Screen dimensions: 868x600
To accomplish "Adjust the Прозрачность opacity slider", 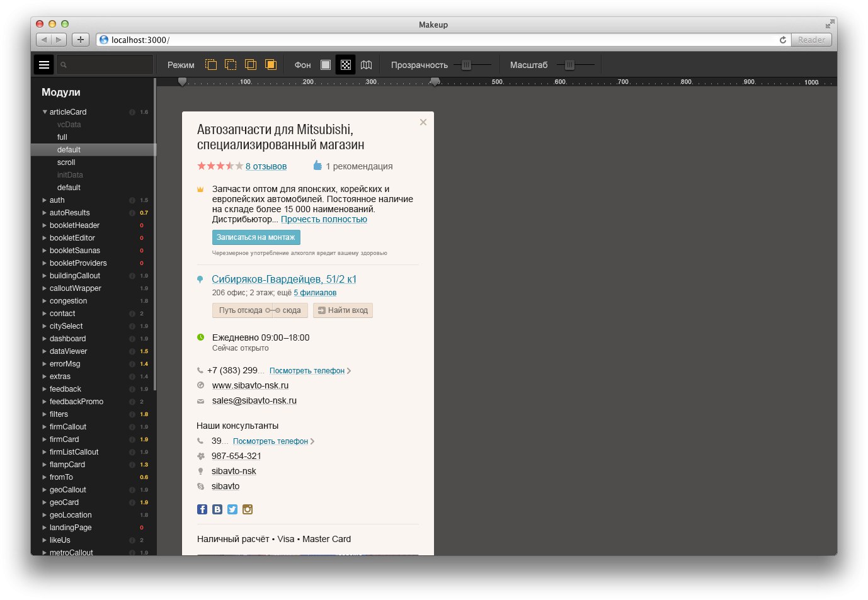I will click(466, 65).
